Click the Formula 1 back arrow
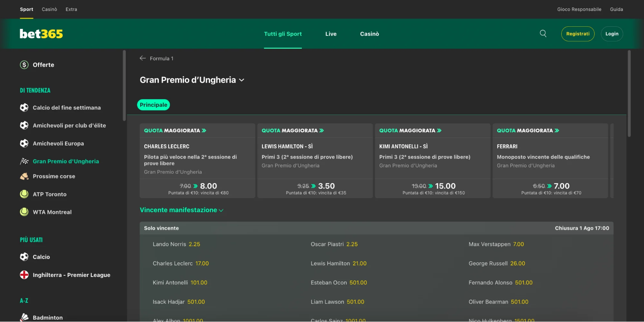The width and height of the screenshot is (644, 322). pyautogui.click(x=143, y=58)
